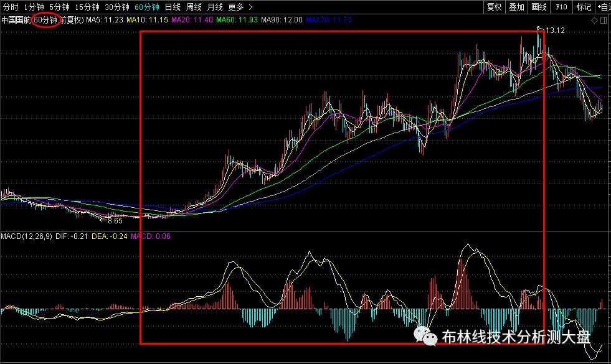Open F10 company information
Image resolution: width=611 pixels, height=364 pixels.
[x=561, y=7]
